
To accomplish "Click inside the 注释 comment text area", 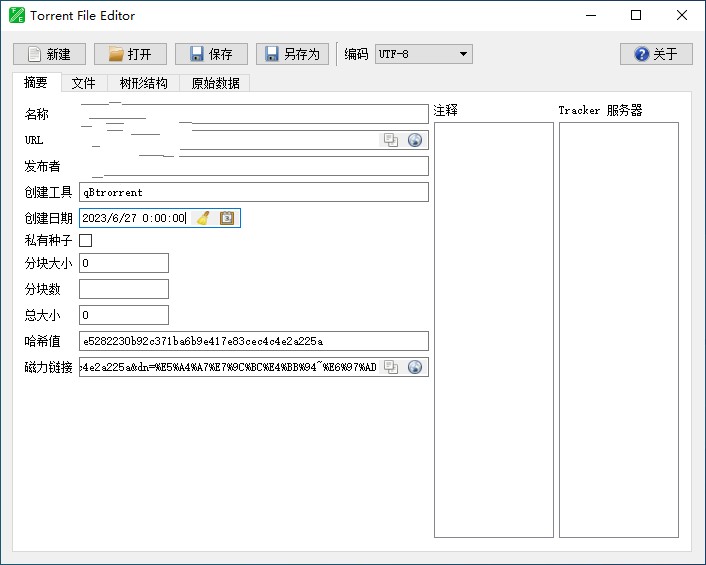I will 493,330.
